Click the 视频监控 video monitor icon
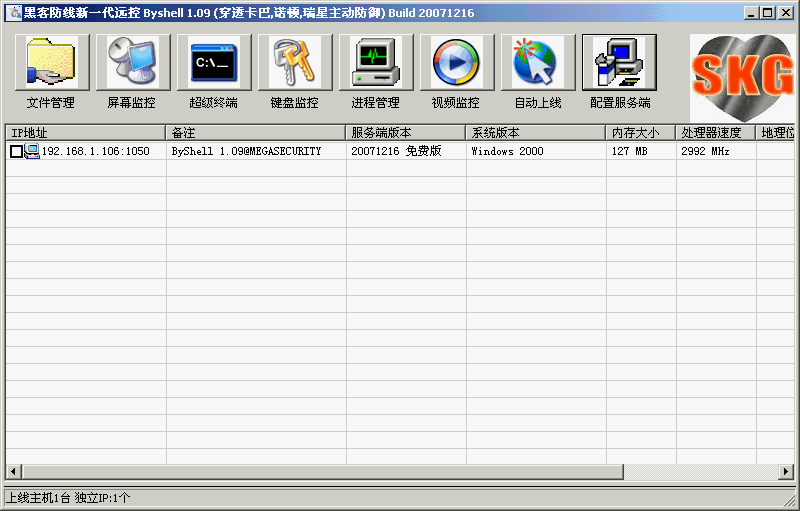Screen dimensions: 800x511 pyautogui.click(x=456, y=63)
